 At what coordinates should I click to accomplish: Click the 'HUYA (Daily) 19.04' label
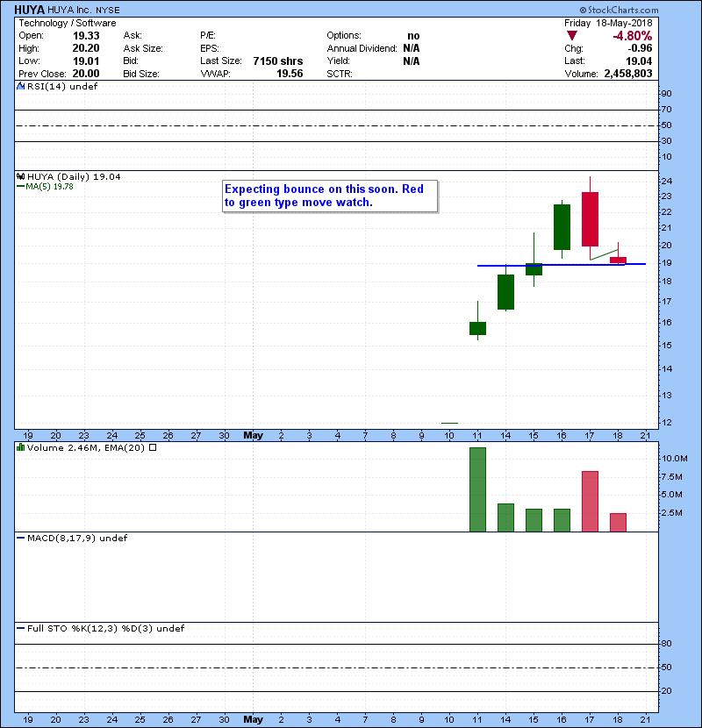(x=74, y=176)
